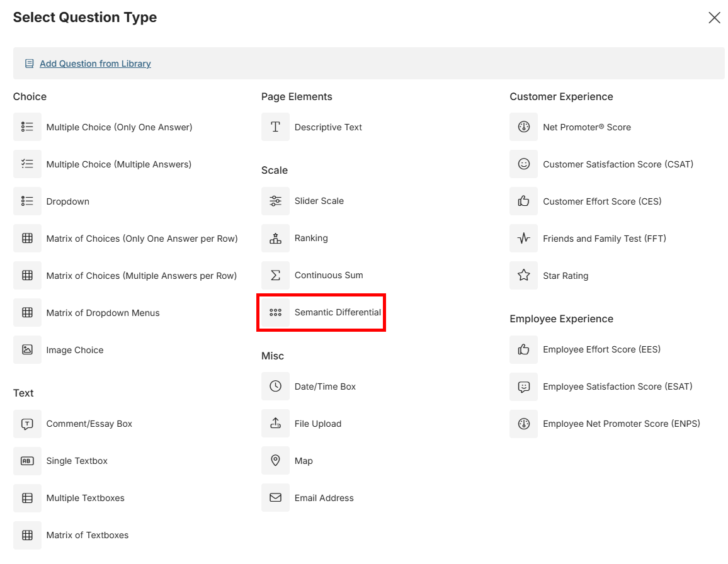Screen dimensions: 728x564
Task: Click the library book icon beside Add Question
Action: 29,64
